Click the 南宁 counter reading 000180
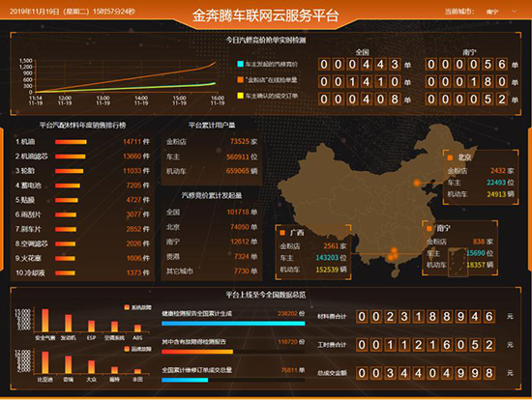 pos(466,81)
